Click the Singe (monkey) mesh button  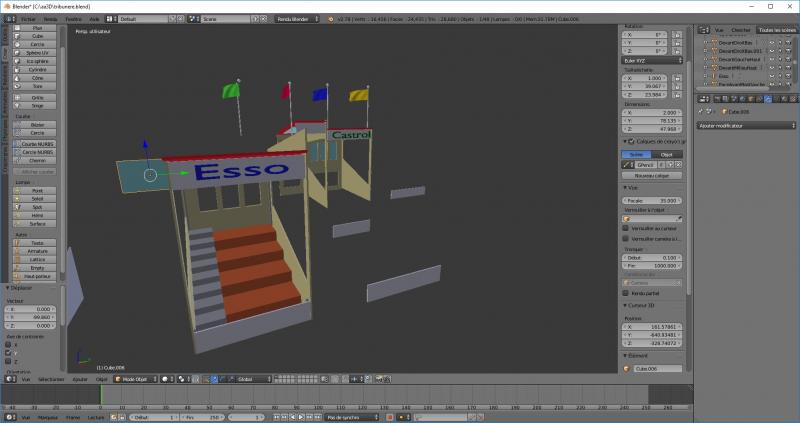tap(37, 104)
